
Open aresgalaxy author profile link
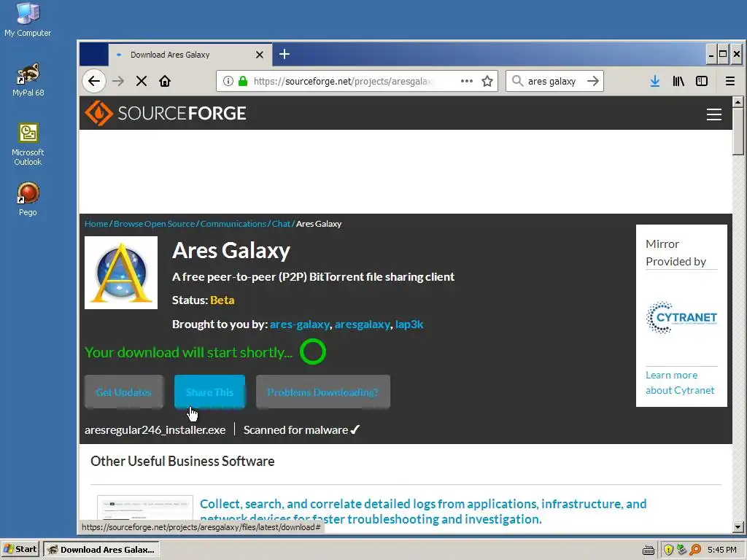click(x=362, y=324)
